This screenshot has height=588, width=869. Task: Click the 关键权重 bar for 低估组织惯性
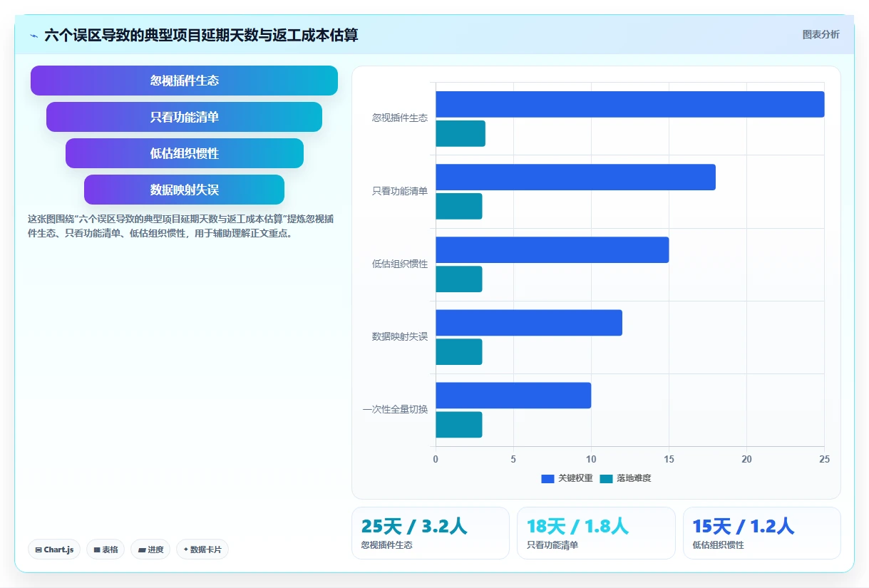(x=552, y=250)
